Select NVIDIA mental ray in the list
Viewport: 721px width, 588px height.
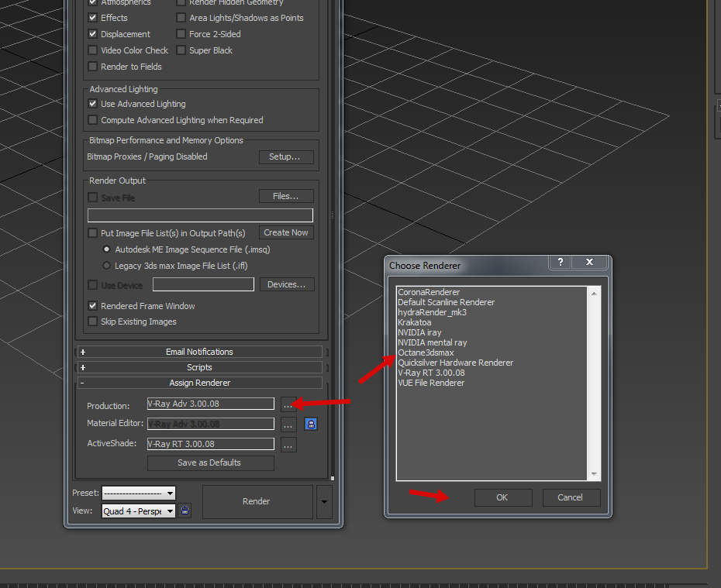point(433,342)
